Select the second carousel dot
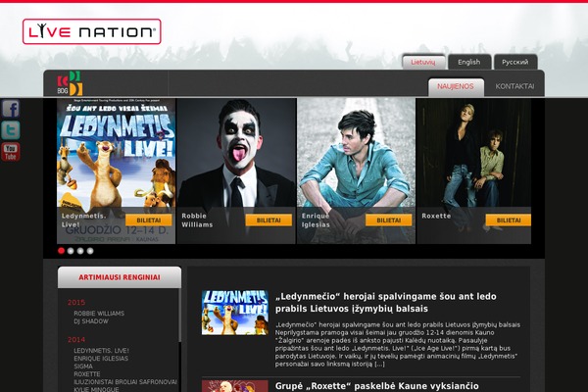The height and width of the screenshot is (392, 588). [x=71, y=251]
